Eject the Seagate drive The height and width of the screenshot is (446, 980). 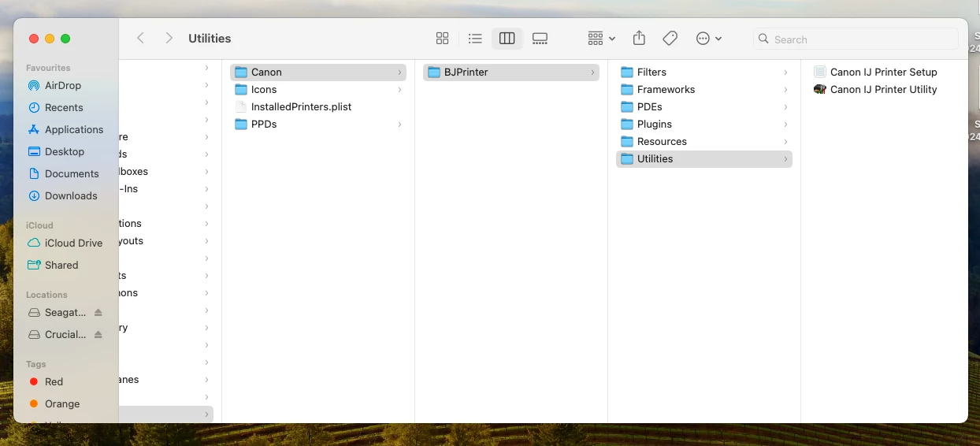[x=98, y=313]
